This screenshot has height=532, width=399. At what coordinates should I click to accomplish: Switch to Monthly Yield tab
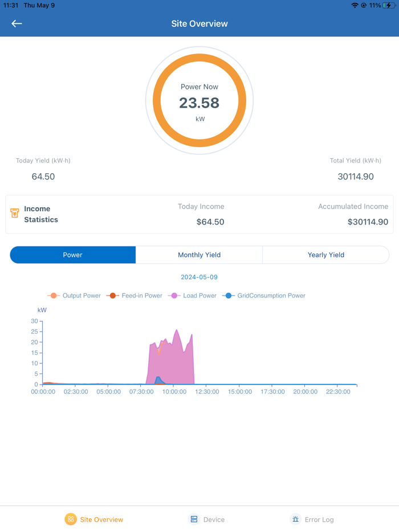tap(199, 255)
